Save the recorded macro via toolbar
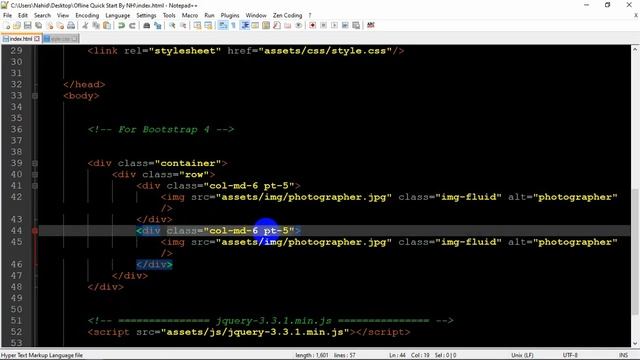This screenshot has height=360, width=640. (x=356, y=25)
